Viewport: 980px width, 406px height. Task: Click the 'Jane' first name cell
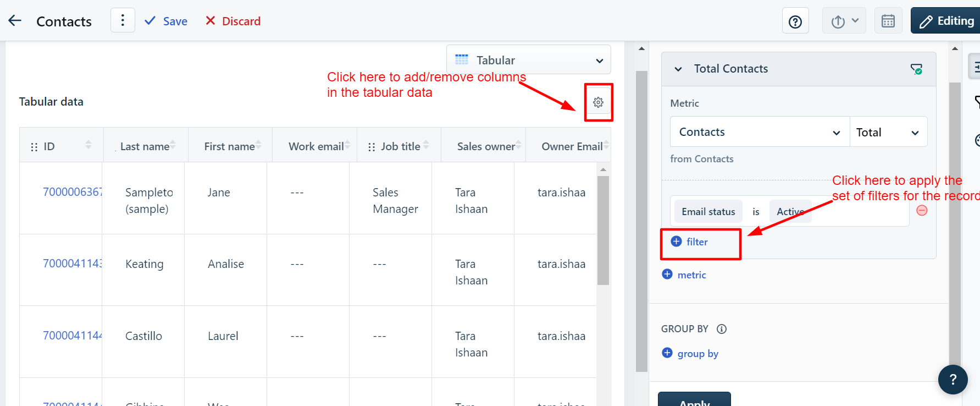pos(219,193)
